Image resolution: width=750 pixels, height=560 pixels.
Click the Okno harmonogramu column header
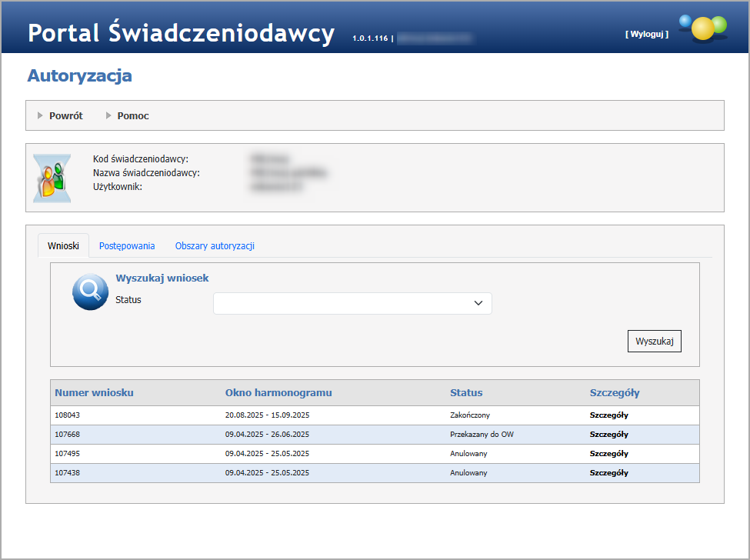coord(278,392)
